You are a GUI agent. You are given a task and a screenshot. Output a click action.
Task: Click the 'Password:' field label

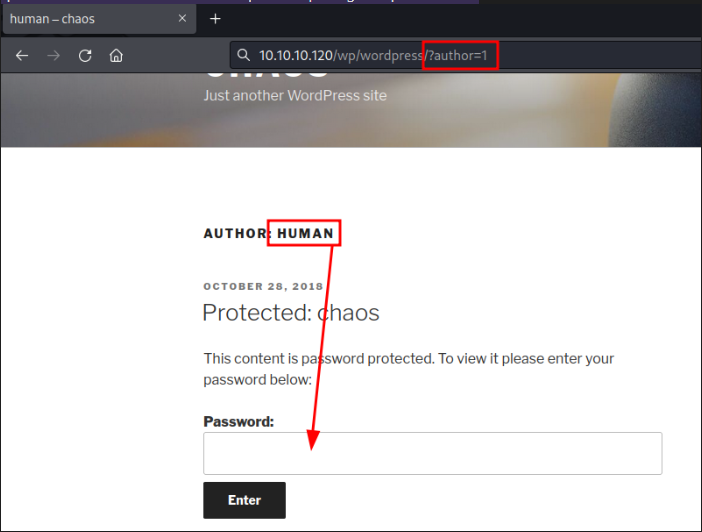(x=238, y=422)
